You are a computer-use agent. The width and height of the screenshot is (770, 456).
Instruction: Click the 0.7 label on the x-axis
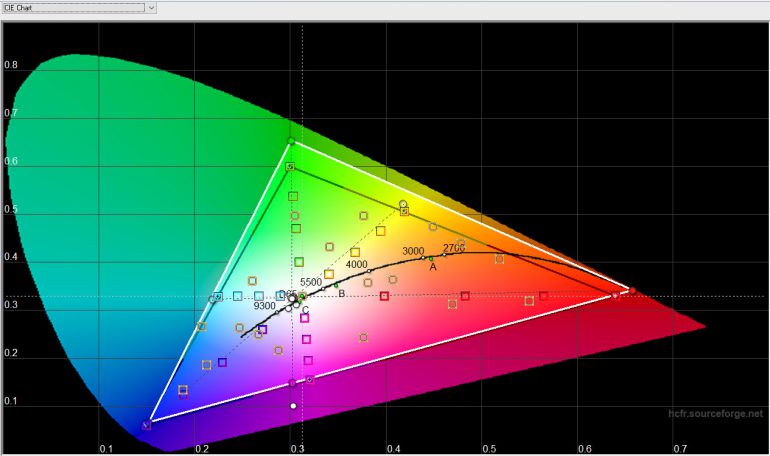point(679,448)
